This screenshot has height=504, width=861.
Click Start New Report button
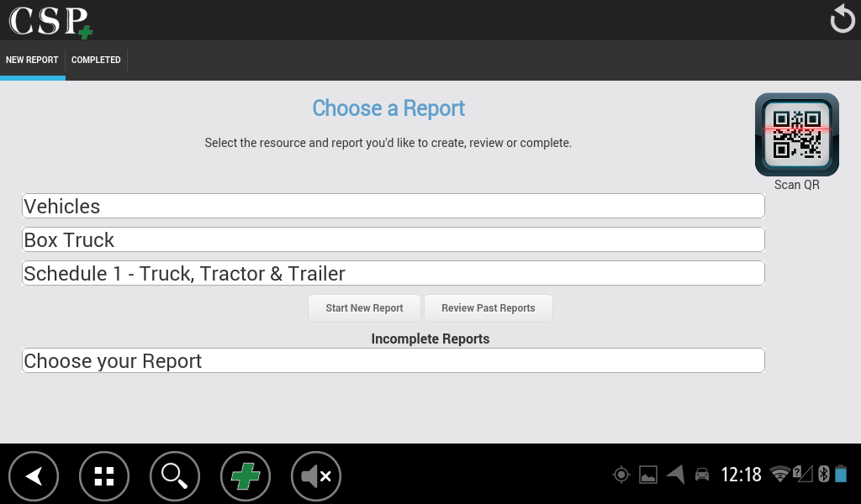coord(364,308)
